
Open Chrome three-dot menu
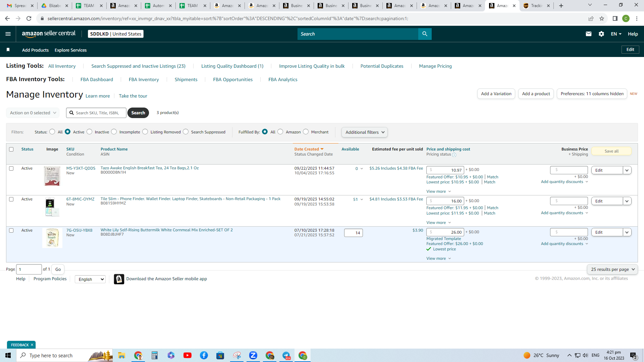point(637,18)
